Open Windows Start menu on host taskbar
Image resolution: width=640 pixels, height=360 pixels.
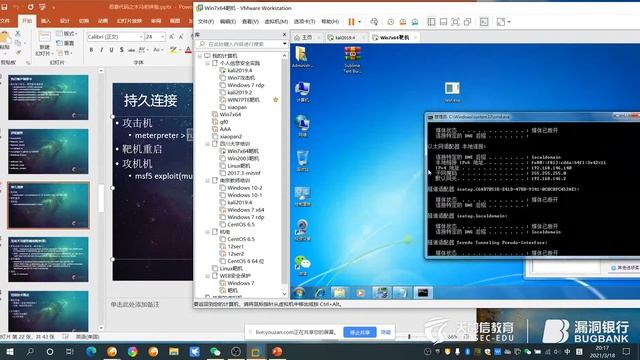(x=9, y=351)
